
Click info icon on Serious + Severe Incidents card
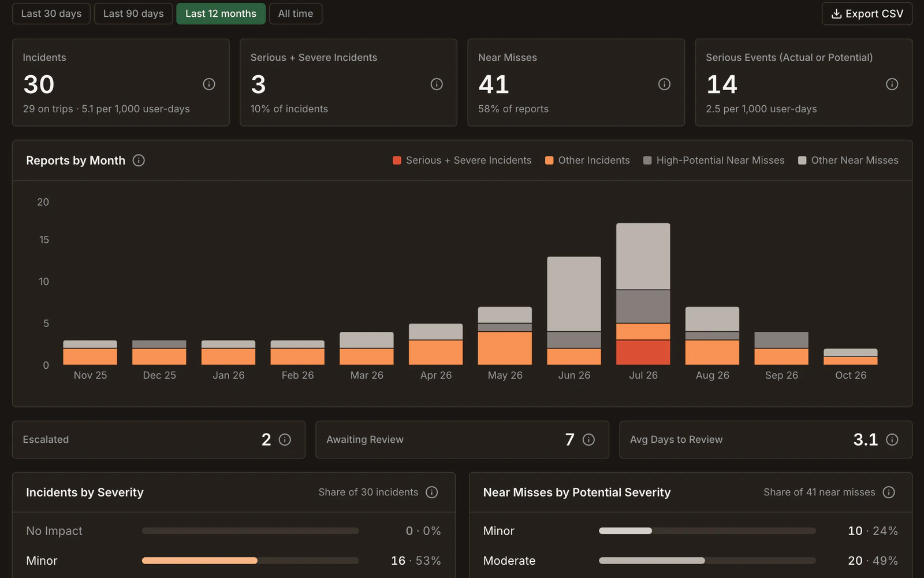pos(437,84)
